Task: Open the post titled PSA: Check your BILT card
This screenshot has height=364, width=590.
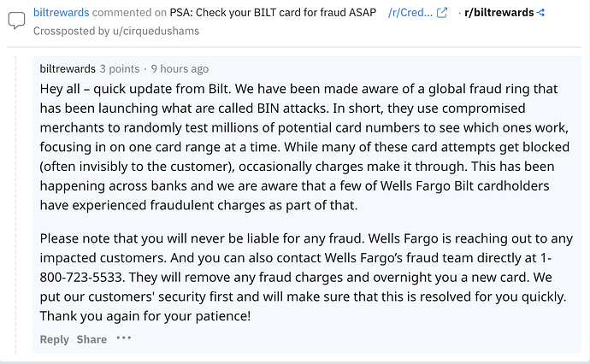Action: (273, 13)
